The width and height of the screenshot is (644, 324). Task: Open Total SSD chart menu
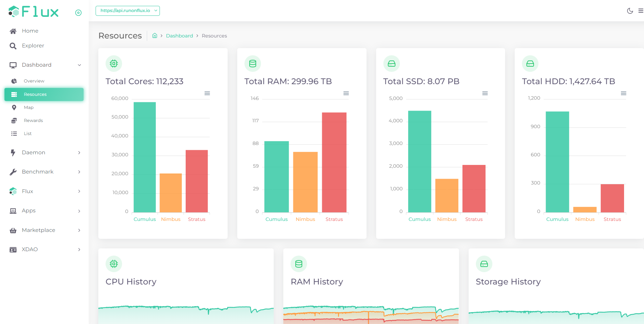coord(485,93)
